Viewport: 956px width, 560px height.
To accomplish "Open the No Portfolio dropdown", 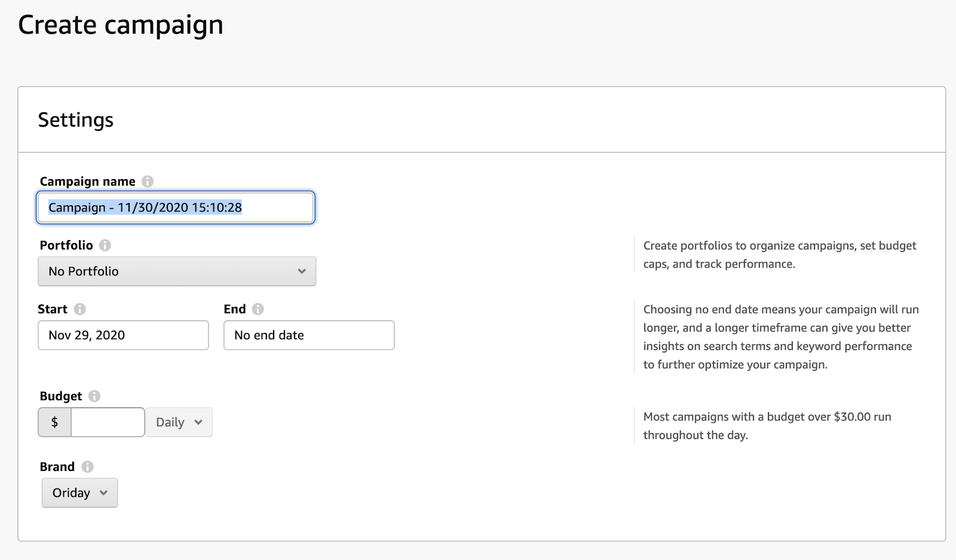I will click(177, 272).
